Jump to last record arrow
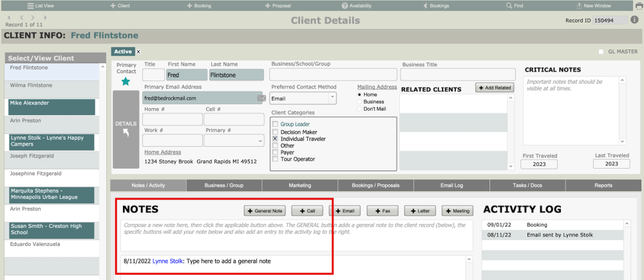 [45, 17]
